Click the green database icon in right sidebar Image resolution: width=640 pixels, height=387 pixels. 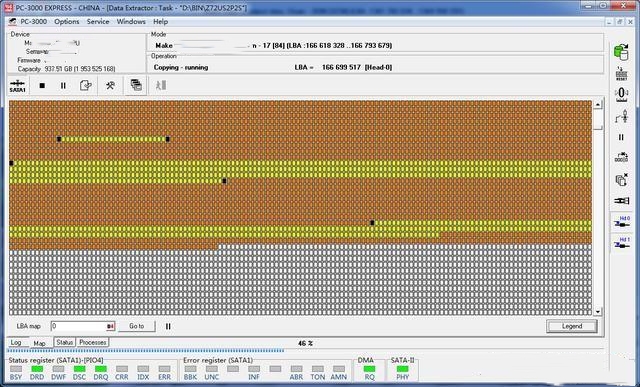(x=621, y=52)
